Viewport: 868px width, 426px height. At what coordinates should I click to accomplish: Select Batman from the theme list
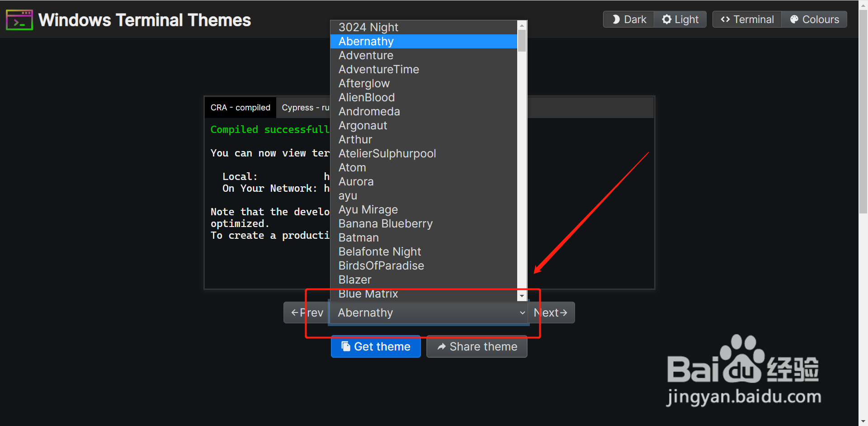pos(358,237)
